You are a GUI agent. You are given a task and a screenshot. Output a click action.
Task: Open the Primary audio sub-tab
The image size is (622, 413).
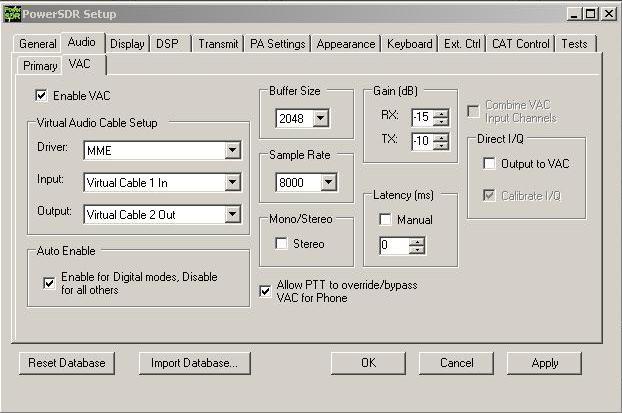click(x=40, y=66)
